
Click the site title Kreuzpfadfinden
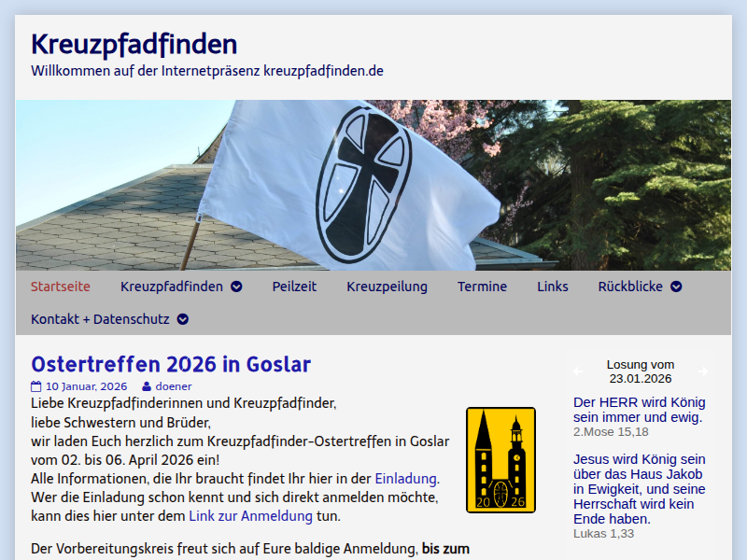[133, 45]
